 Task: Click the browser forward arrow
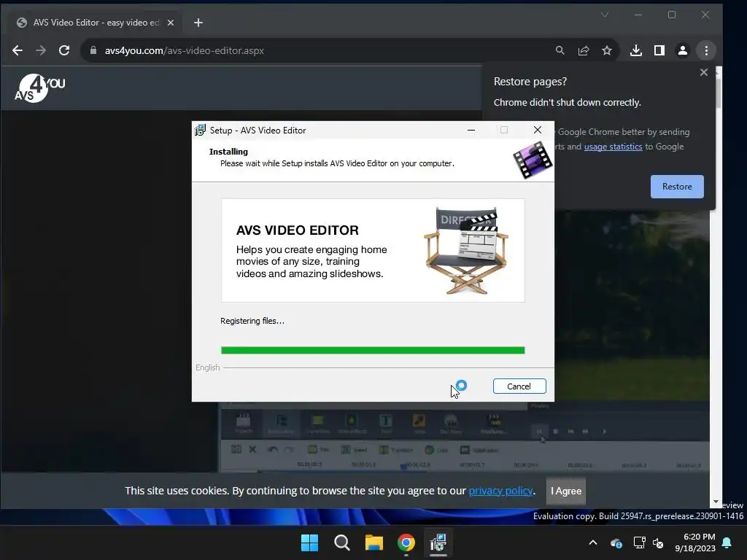coord(41,50)
